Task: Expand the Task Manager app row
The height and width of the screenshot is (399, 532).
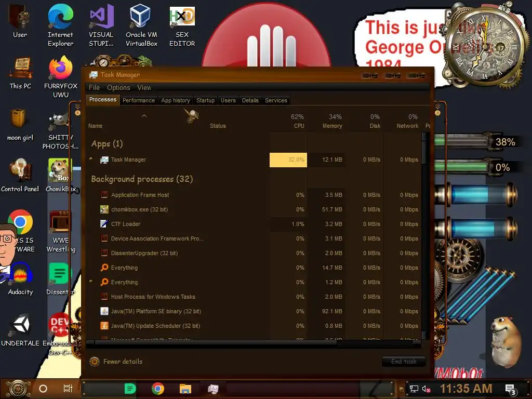Action: tap(91, 159)
